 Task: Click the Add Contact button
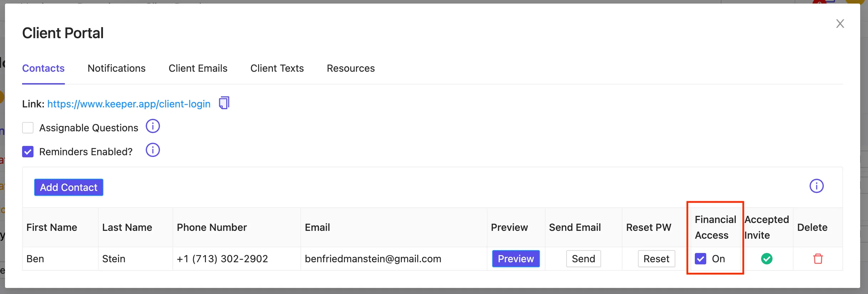(x=69, y=187)
